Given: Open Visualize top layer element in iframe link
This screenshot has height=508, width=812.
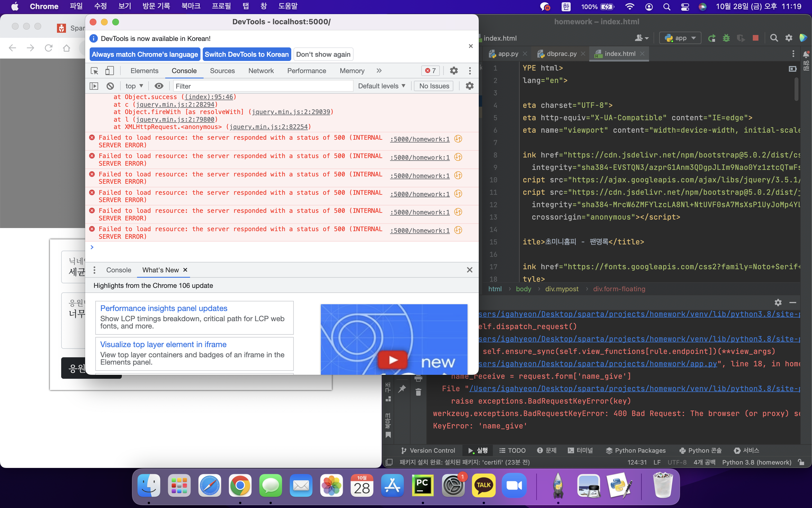Looking at the screenshot, I should tap(164, 344).
